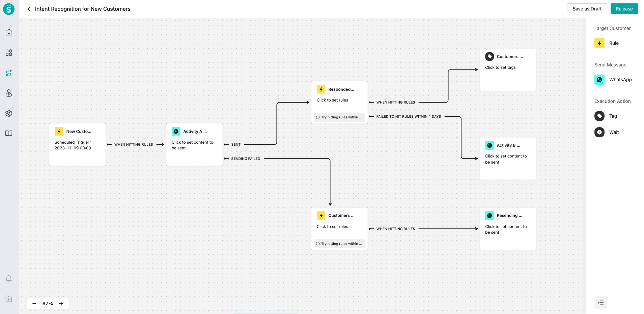Click 'Click to set content' in Activity A node
This screenshot has height=314, width=644.
(192, 145)
